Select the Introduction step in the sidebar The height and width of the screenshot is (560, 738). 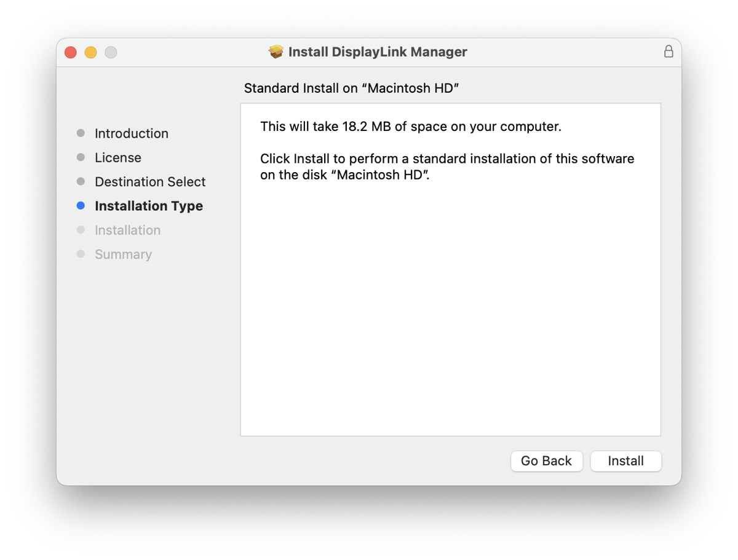[x=132, y=133]
